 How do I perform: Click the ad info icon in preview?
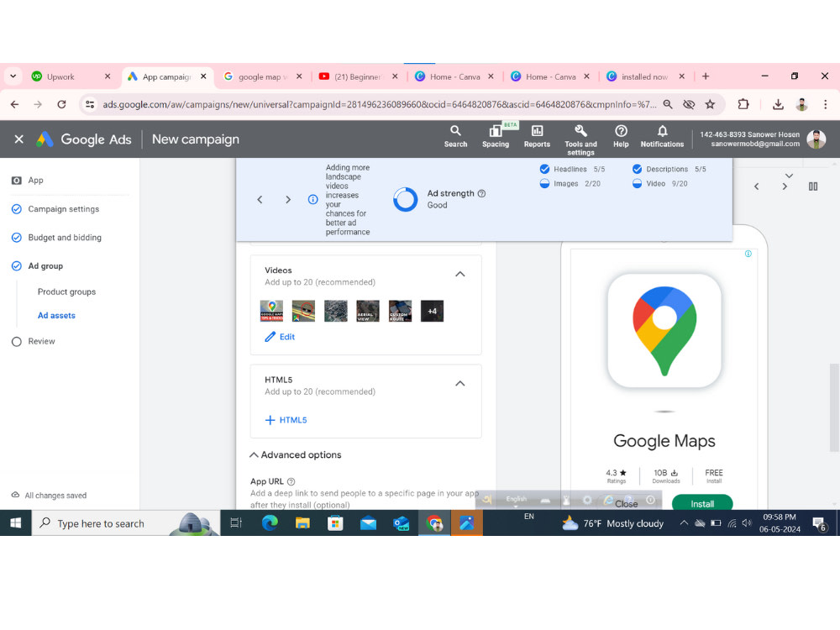pyautogui.click(x=748, y=254)
